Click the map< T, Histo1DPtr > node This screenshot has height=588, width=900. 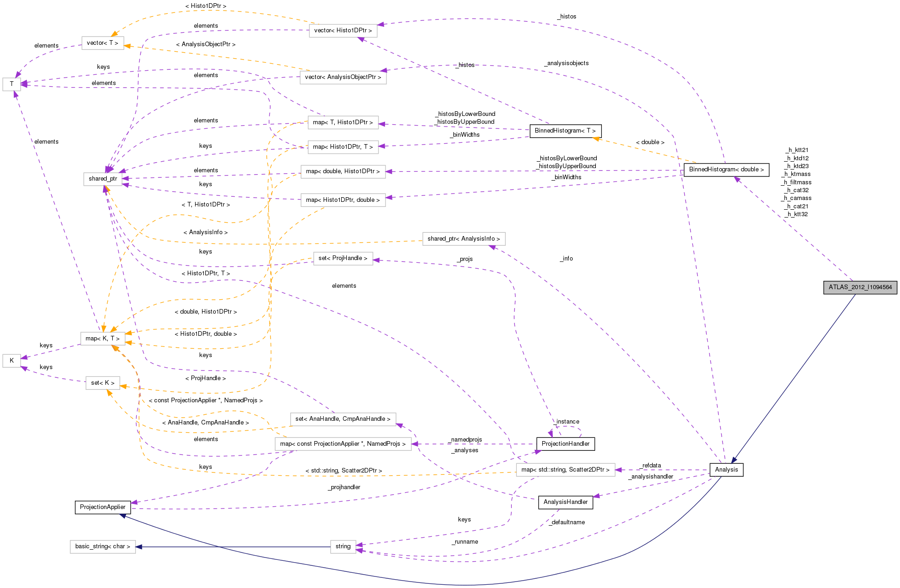pyautogui.click(x=343, y=122)
